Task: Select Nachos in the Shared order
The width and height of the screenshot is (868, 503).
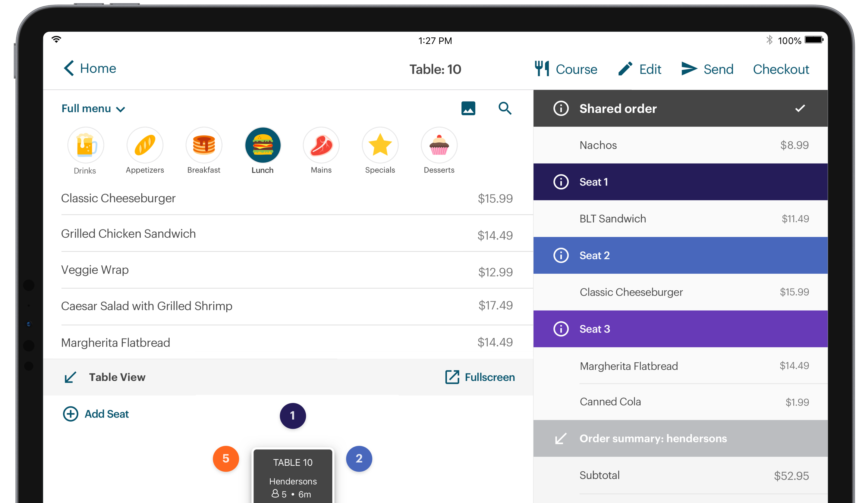Action: click(680, 145)
